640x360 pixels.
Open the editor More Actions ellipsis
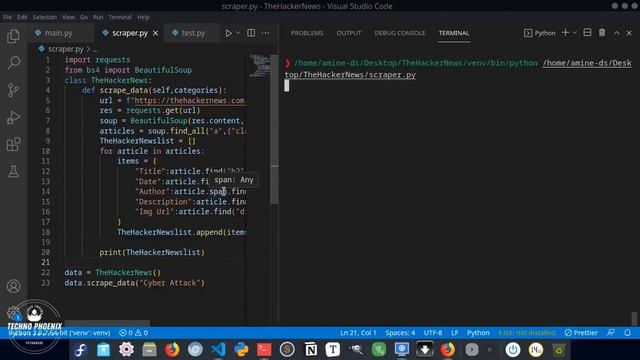[265, 33]
